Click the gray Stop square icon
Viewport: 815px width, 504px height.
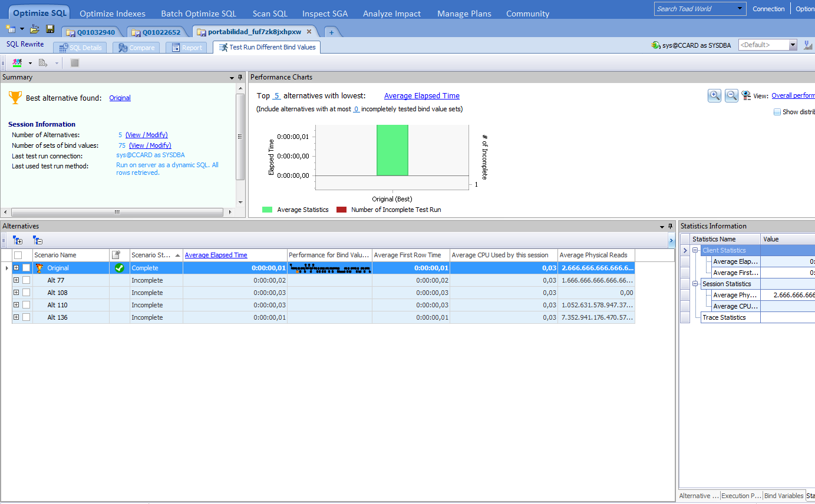pyautogui.click(x=75, y=63)
